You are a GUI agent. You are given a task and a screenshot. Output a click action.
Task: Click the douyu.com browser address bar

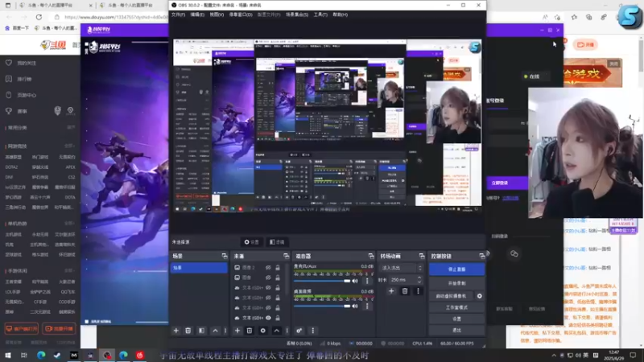(x=116, y=17)
